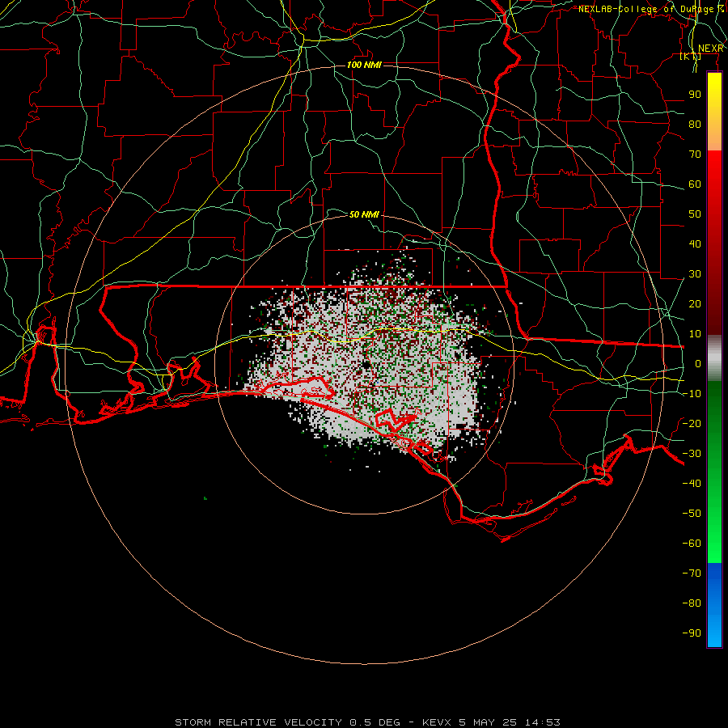Click the -30 value on the velocity scale

[692, 454]
